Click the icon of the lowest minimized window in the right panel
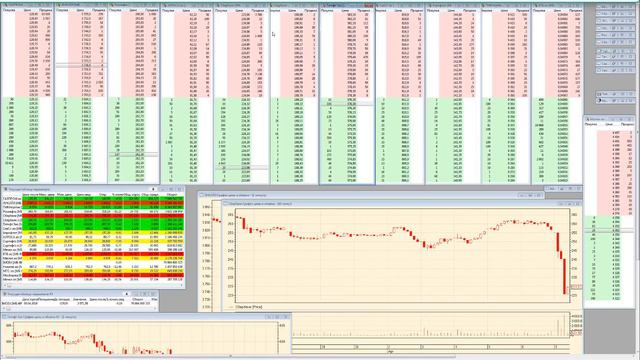This screenshot has height=360, width=640. 600,100
